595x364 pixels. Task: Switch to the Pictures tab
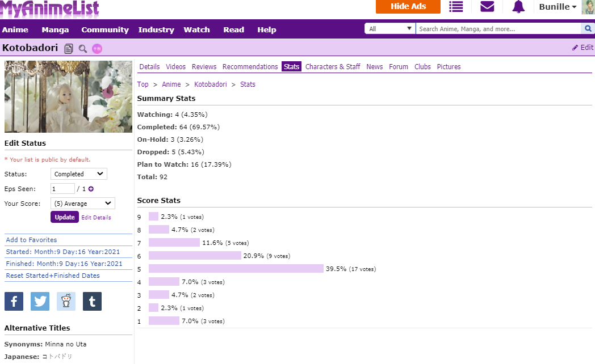pyautogui.click(x=449, y=67)
